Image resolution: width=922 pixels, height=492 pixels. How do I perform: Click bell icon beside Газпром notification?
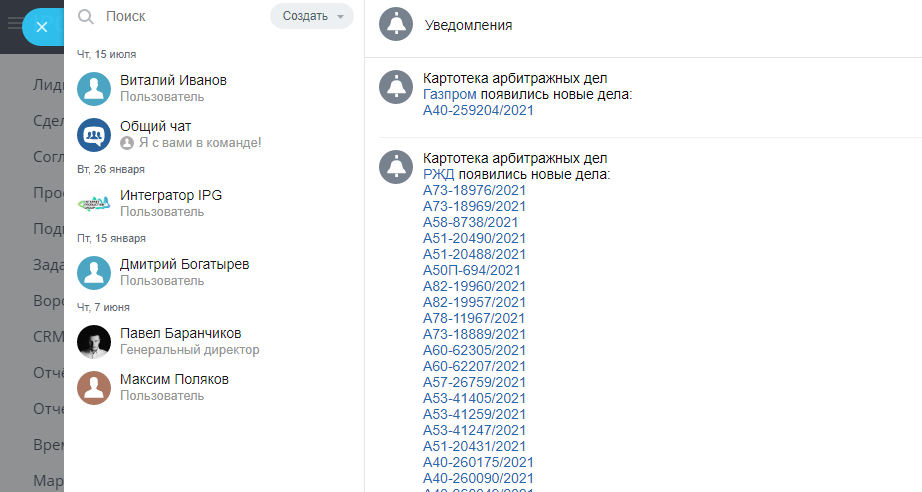(x=396, y=86)
